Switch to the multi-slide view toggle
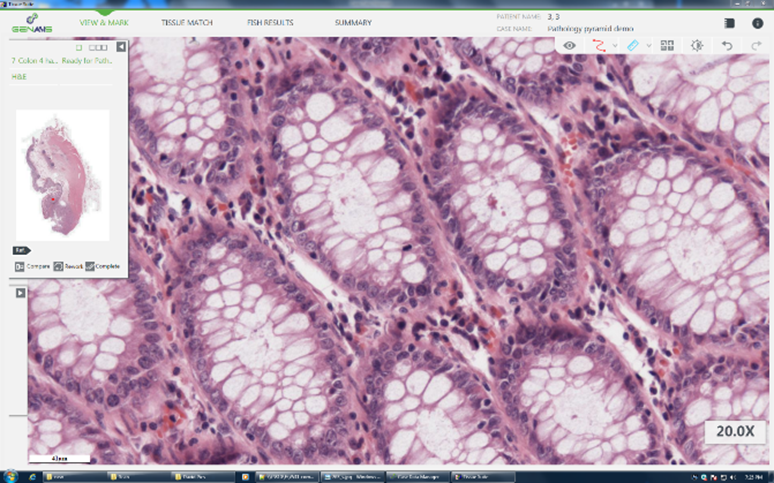 [x=98, y=46]
